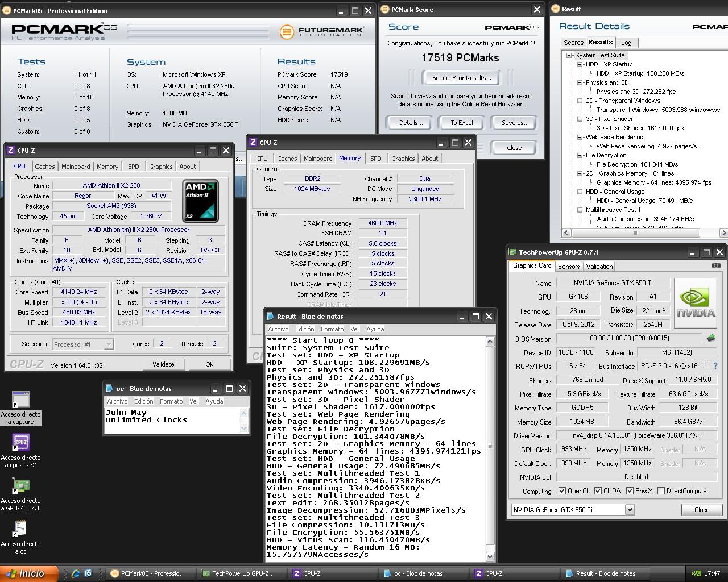The height and width of the screenshot is (582, 728).
Task: Collapse the Physics and 3D node
Action: pos(580,82)
